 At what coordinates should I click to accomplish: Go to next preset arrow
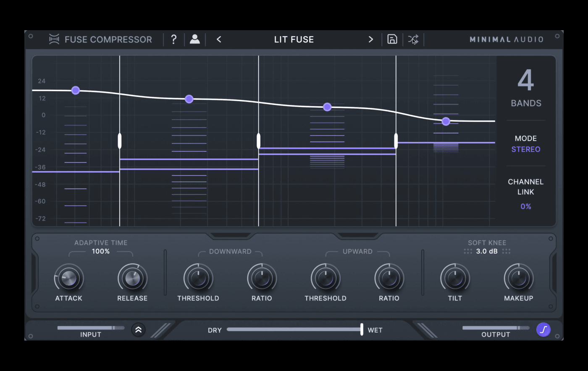370,39
